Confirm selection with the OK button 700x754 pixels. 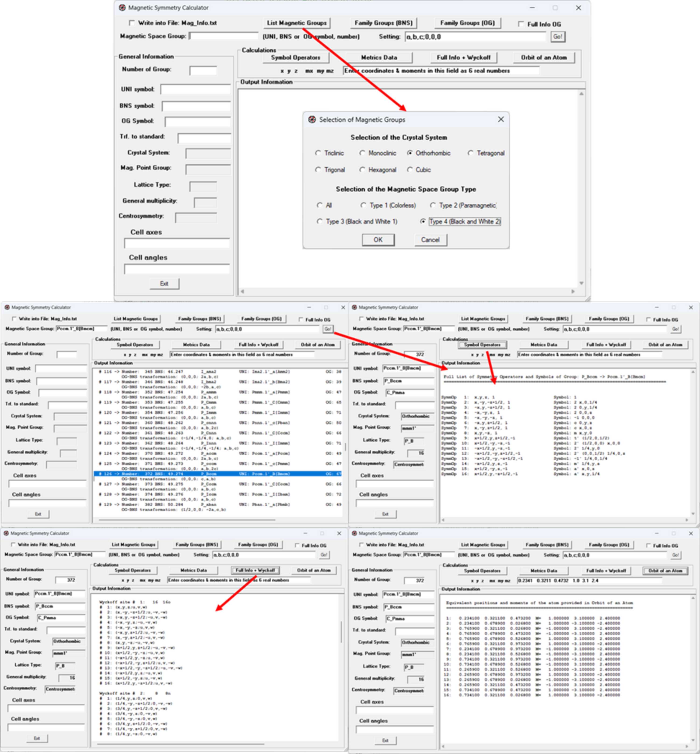pyautogui.click(x=378, y=240)
